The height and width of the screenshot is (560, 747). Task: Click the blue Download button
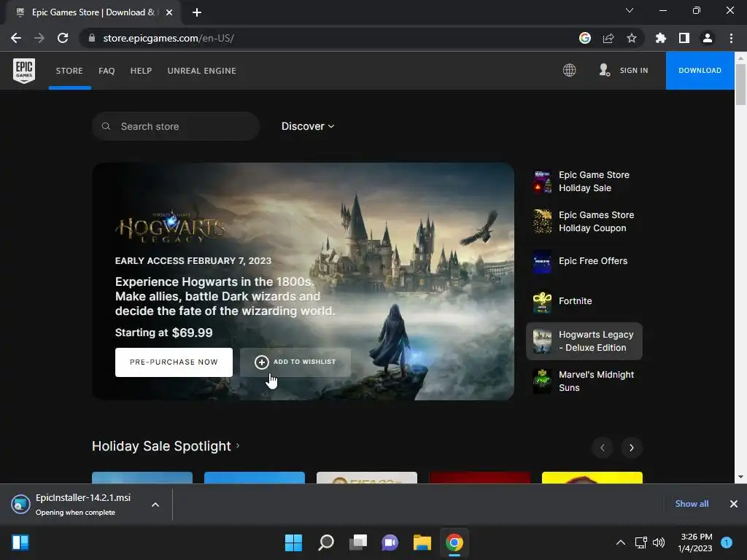coord(700,71)
